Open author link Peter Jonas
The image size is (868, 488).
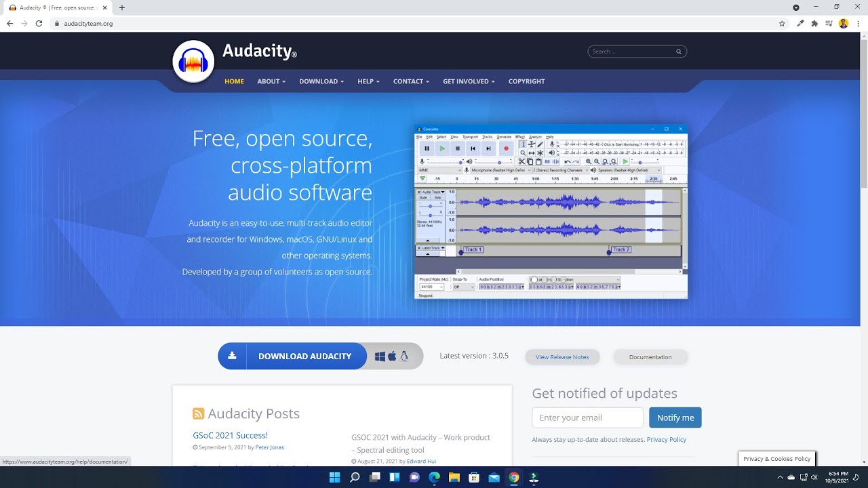point(269,447)
